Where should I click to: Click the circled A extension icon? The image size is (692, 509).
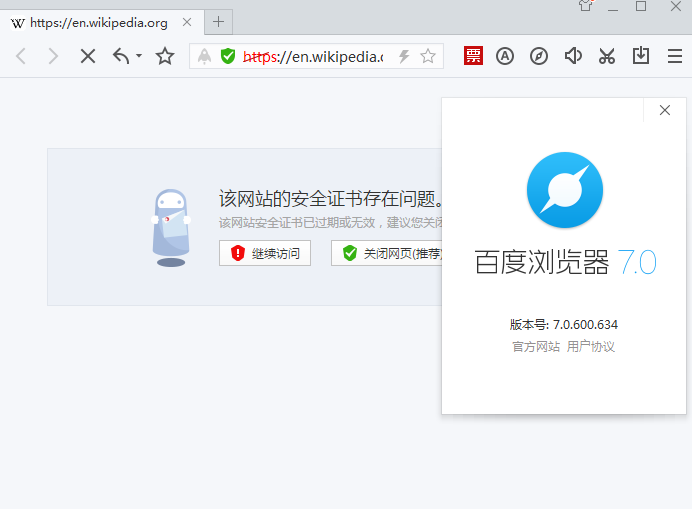505,56
